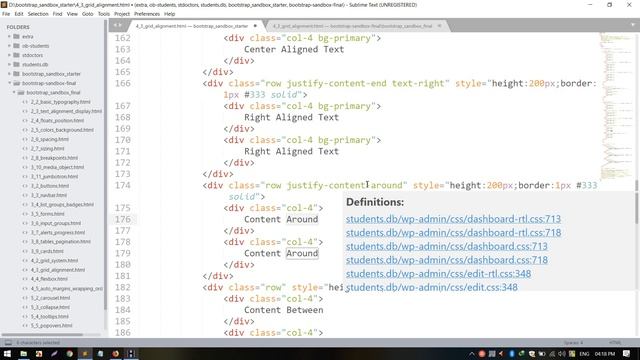The width and height of the screenshot is (640, 360).
Task: Change the Spaces indentation setting in status bar
Action: click(x=573, y=342)
